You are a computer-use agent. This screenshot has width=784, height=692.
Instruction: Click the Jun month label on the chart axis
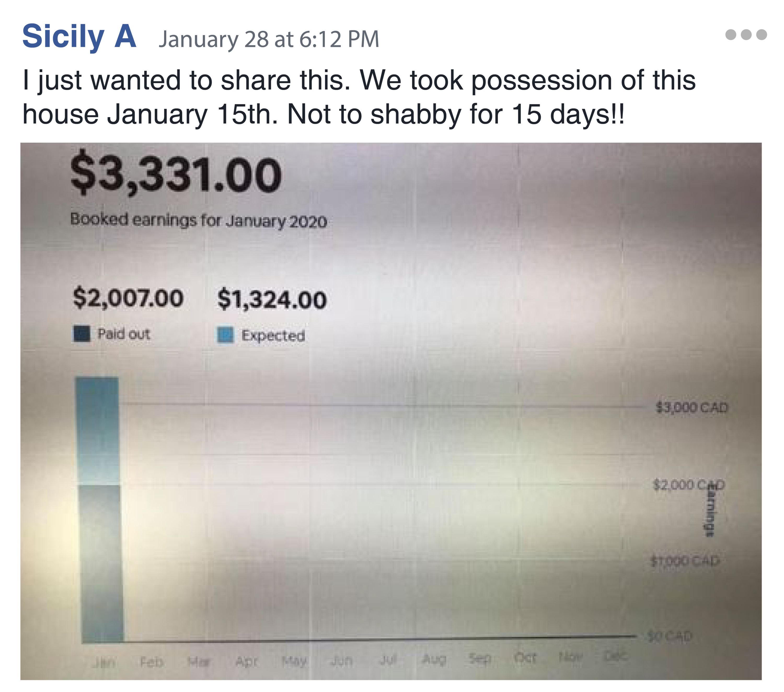(x=341, y=661)
